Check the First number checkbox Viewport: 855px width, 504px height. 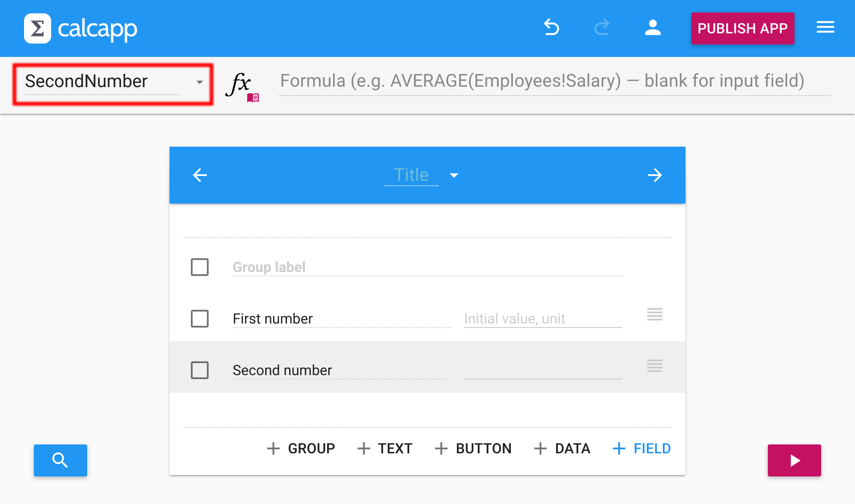tap(200, 319)
